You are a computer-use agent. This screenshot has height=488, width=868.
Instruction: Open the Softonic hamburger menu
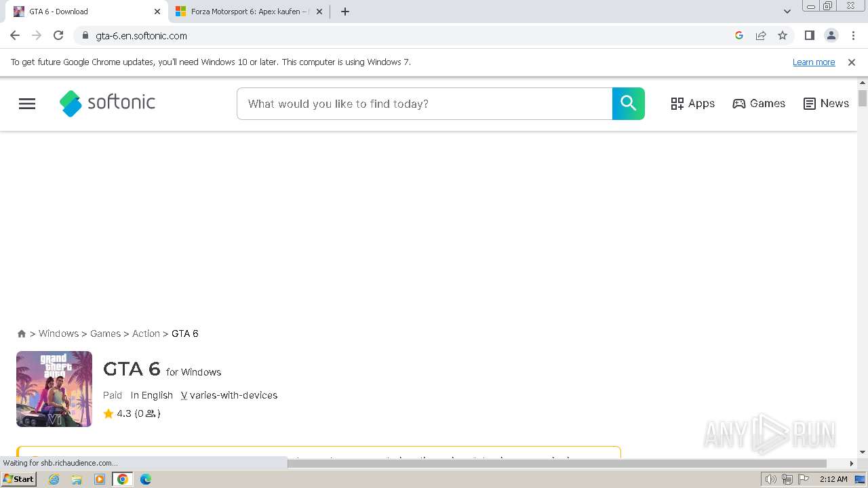(27, 104)
